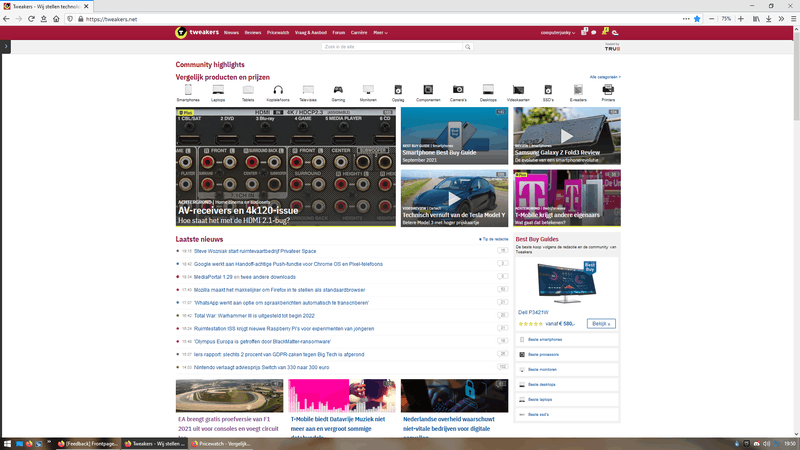The height and width of the screenshot is (450, 800).
Task: Switch to Pricewatch taskbar window
Action: (x=221, y=444)
